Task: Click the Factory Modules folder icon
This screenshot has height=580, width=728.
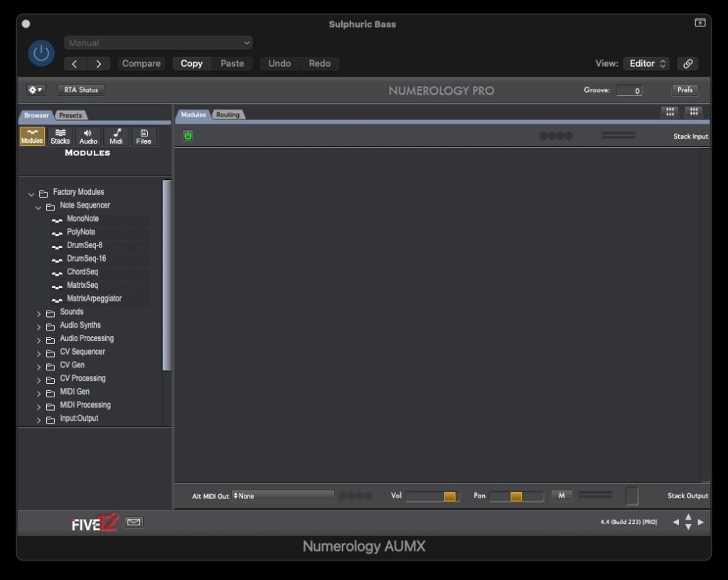Action: [x=43, y=194]
